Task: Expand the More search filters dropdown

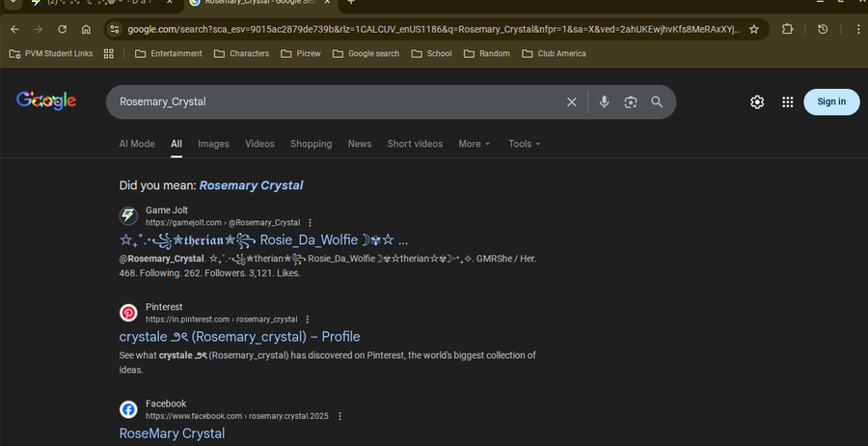Action: (475, 144)
